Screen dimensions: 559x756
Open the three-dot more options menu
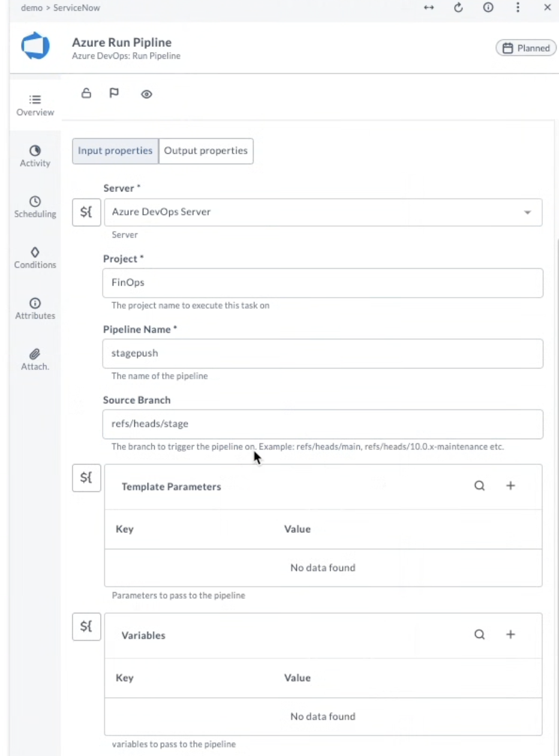click(x=518, y=8)
